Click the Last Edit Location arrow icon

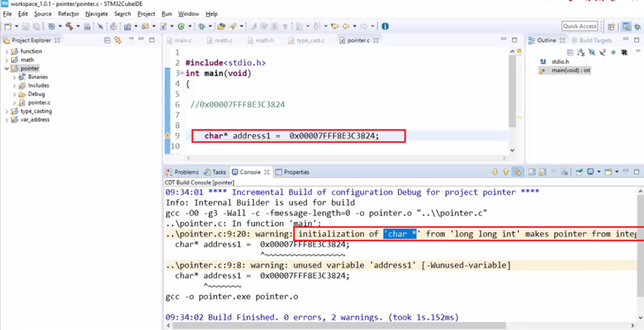pos(335,26)
